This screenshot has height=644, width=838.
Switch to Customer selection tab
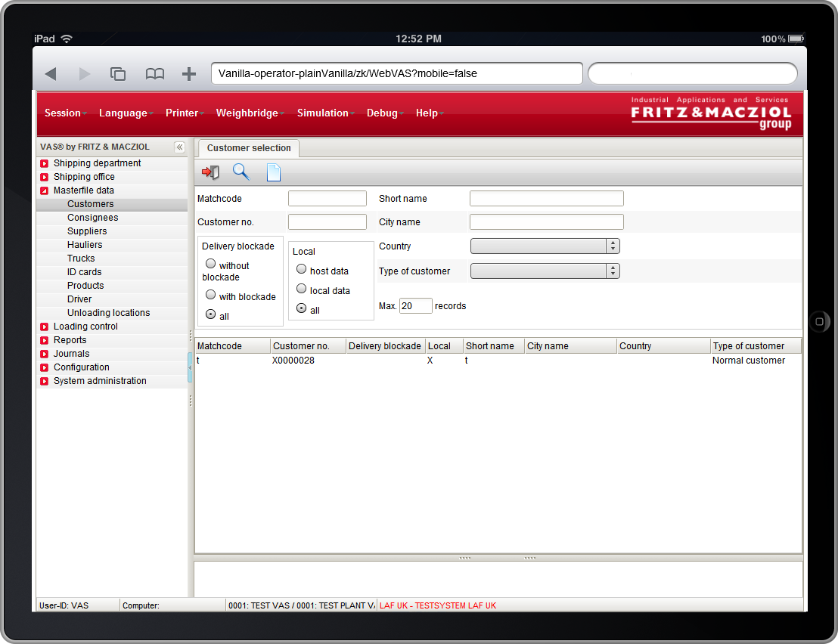(x=249, y=148)
